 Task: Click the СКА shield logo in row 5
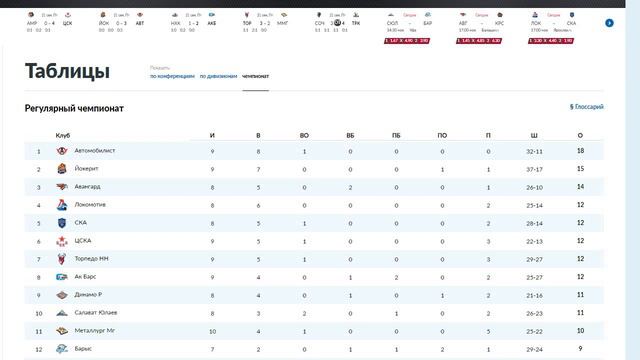(x=62, y=223)
